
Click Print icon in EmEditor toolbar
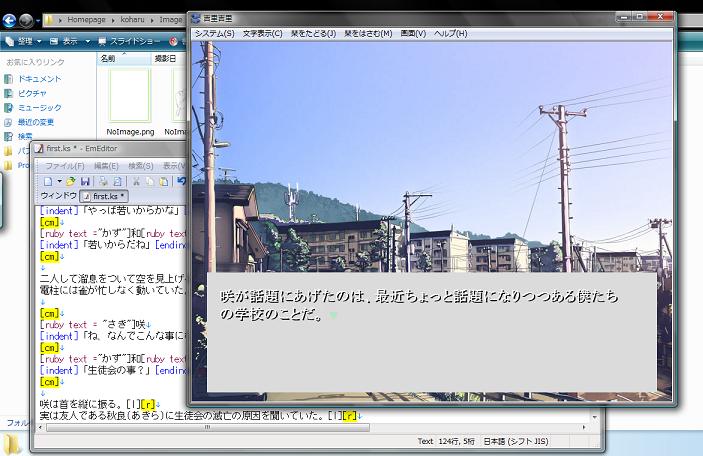coord(103,181)
